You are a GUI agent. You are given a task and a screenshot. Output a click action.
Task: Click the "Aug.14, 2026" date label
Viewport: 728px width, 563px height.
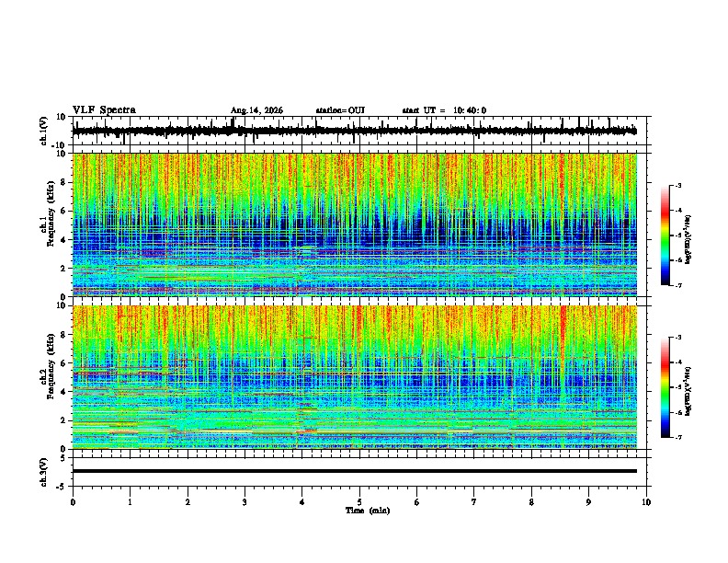[256, 110]
